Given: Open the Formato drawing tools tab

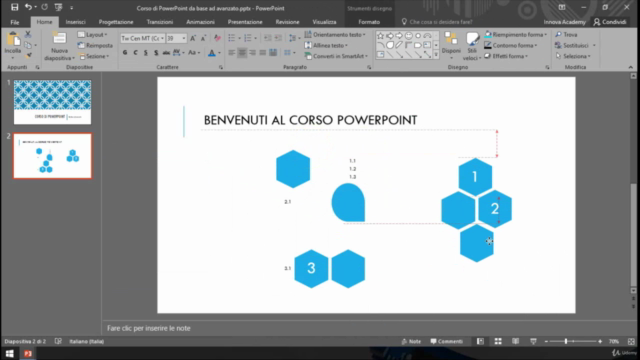Looking at the screenshot, I should (x=369, y=22).
